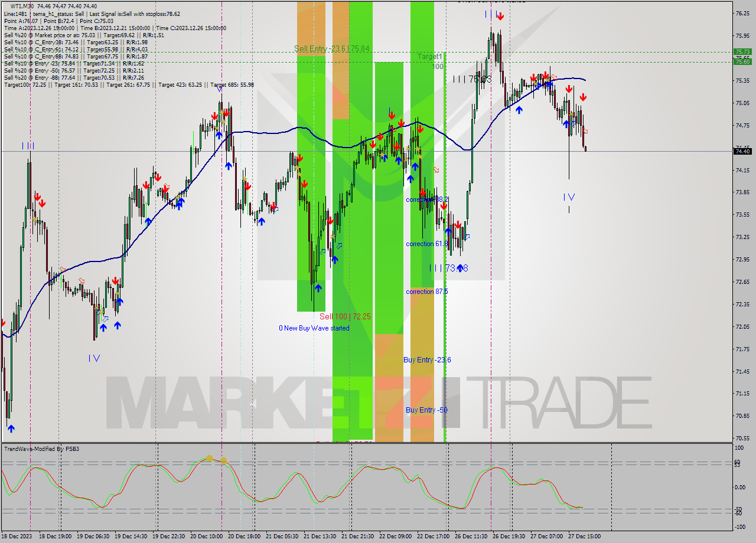Image resolution: width=756 pixels, height=543 pixels.
Task: Click the 75.05 value on the price axis
Action: point(742,103)
